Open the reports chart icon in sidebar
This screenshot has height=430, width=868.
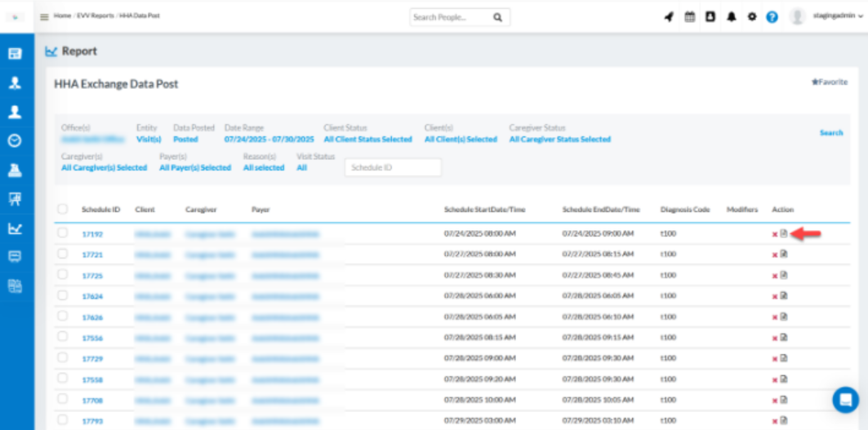15,228
